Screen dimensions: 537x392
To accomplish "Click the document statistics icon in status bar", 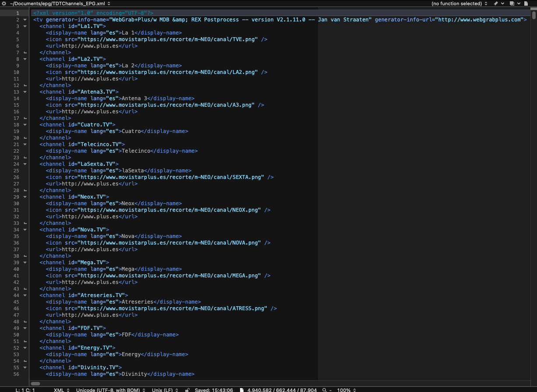I will pyautogui.click(x=243, y=389).
